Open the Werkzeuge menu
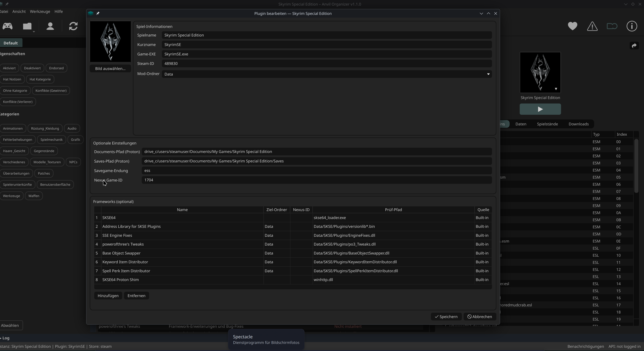 pos(40,11)
